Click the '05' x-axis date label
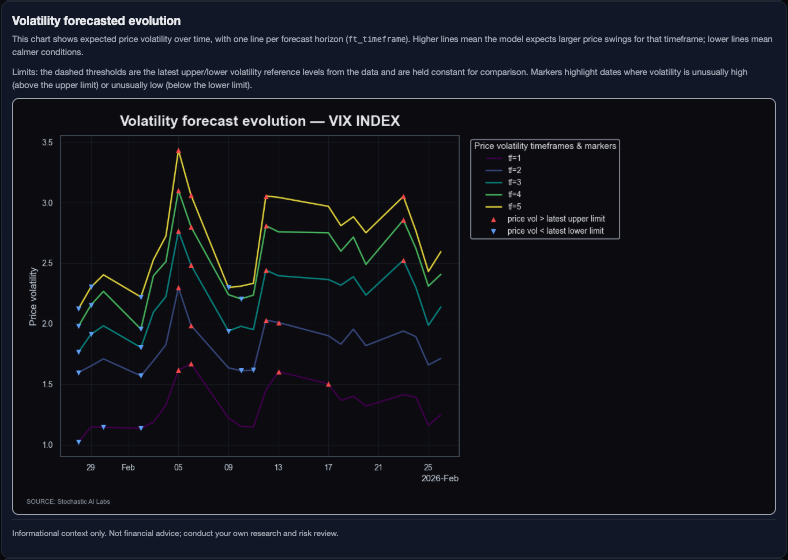Screen dimensions: 788x560 click(178, 468)
